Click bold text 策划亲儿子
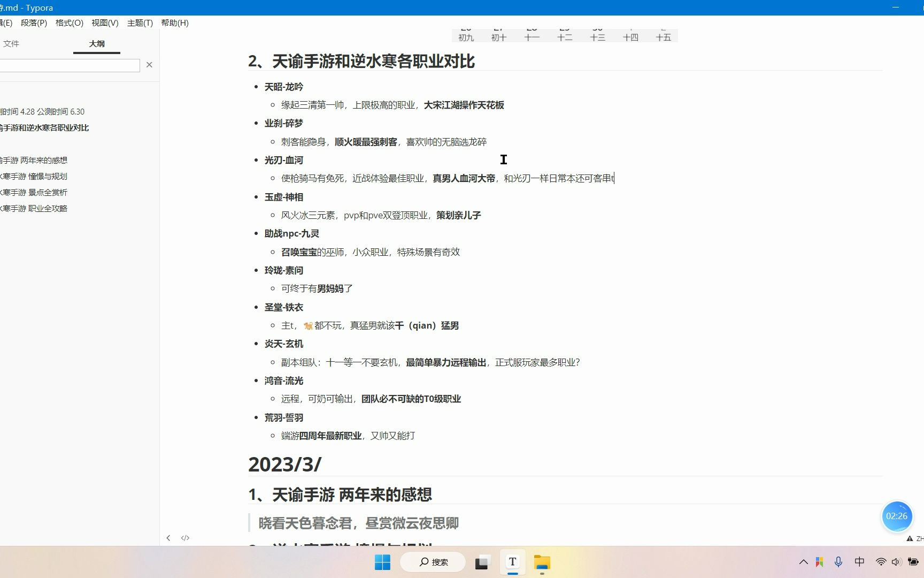The height and width of the screenshot is (578, 924). coord(458,215)
